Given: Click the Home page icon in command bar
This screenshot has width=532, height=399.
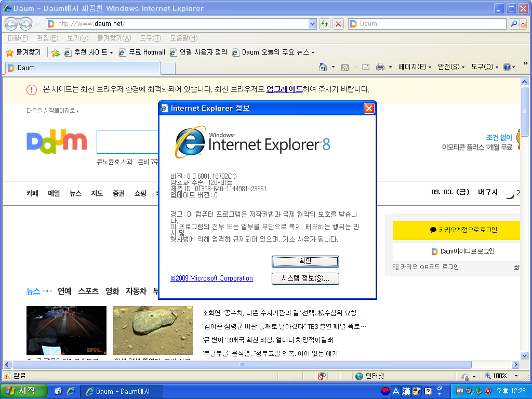Looking at the screenshot, I should click(323, 67).
